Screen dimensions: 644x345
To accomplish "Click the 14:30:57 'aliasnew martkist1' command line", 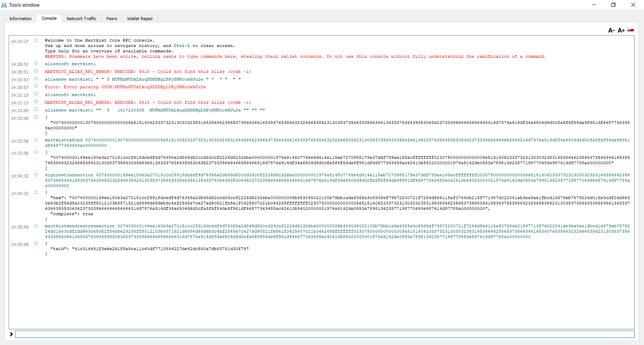I will coord(143,79).
